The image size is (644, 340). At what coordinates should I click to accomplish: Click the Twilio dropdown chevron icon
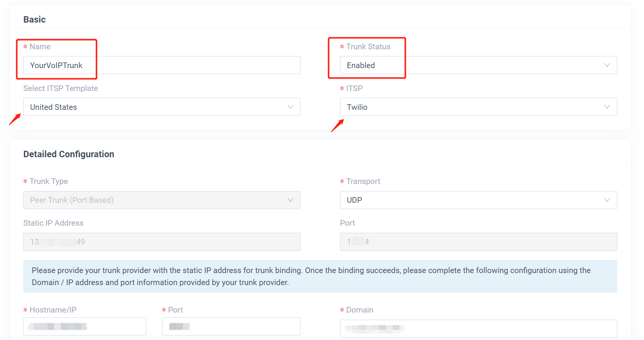pyautogui.click(x=607, y=107)
